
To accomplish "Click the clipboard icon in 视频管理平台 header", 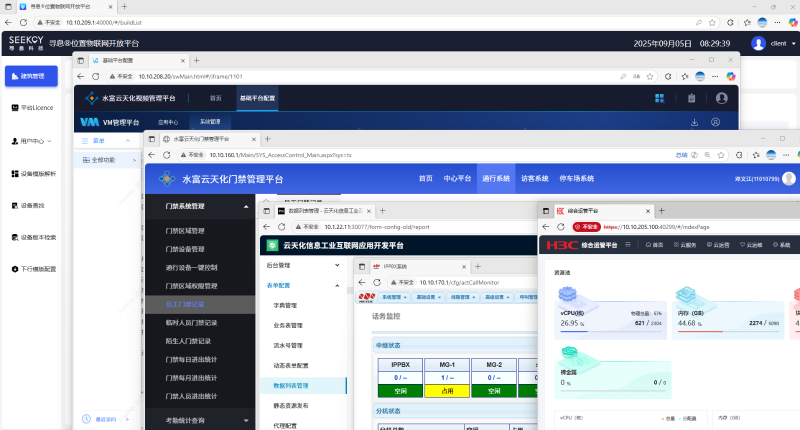I will pyautogui.click(x=691, y=98).
